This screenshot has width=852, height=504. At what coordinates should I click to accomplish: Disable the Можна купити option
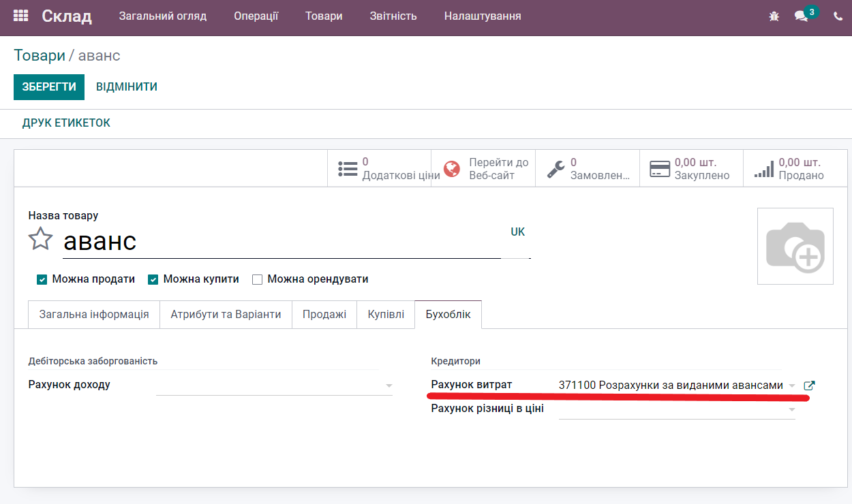tap(153, 279)
